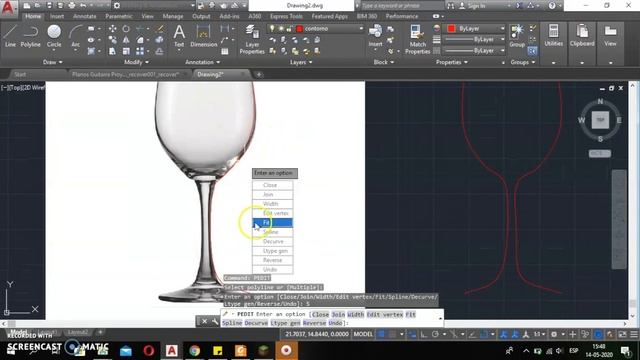This screenshot has height=360, width=640.
Task: Open the Clipboard panel
Action: tap(582, 36)
